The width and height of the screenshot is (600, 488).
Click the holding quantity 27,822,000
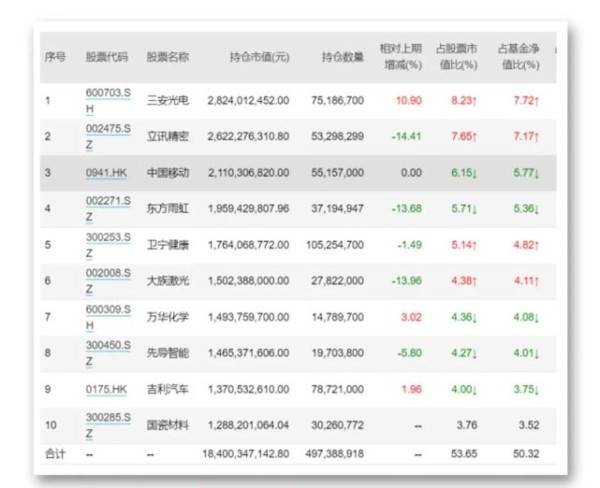[x=338, y=281]
